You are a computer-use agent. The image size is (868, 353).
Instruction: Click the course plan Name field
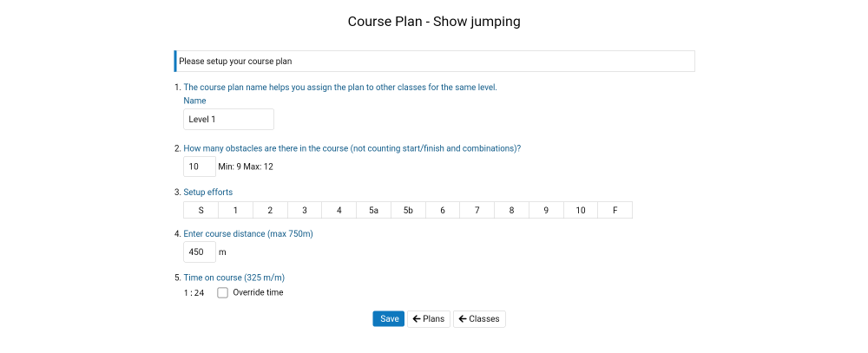(x=228, y=120)
